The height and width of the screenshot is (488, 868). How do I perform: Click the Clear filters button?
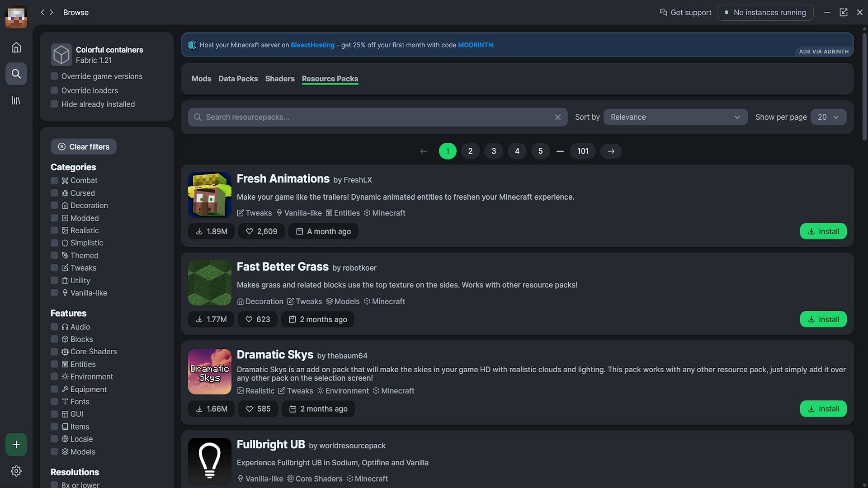click(x=84, y=146)
